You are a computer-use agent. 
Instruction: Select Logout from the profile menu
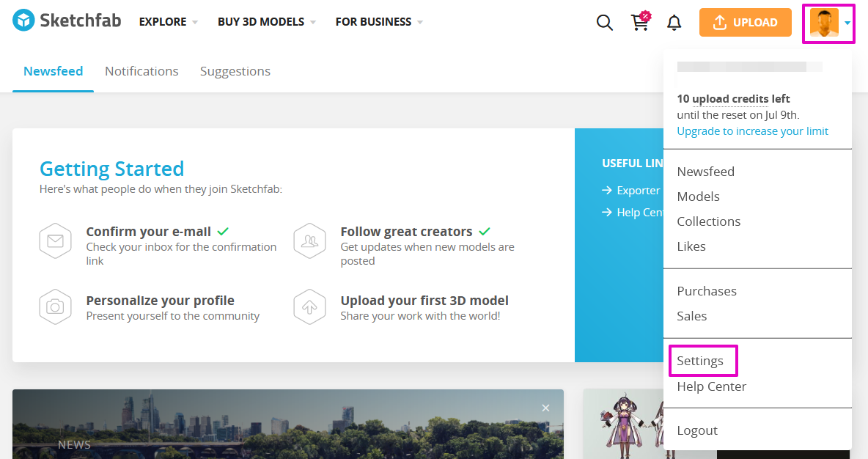[x=697, y=430]
